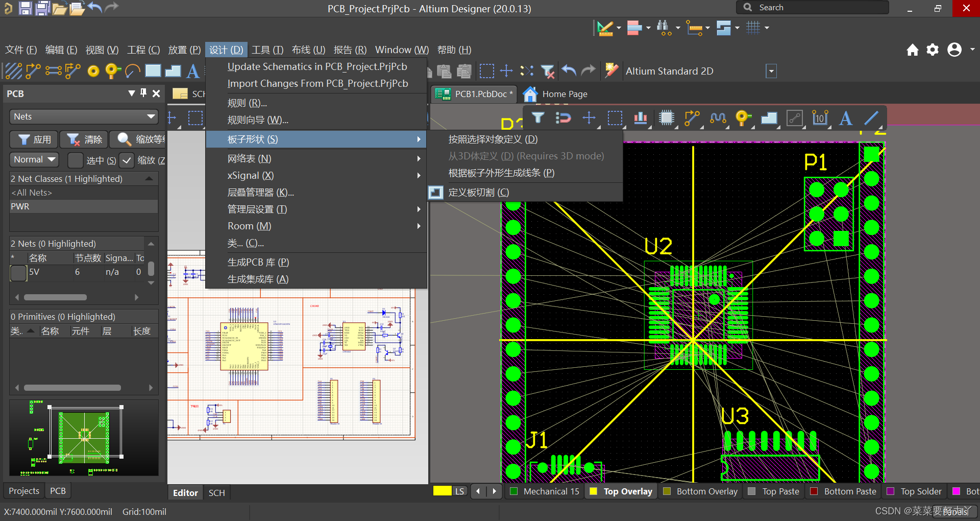980x521 pixels.
Task: Click the Interactive Length Tuning icon in active bar
Action: (718, 119)
